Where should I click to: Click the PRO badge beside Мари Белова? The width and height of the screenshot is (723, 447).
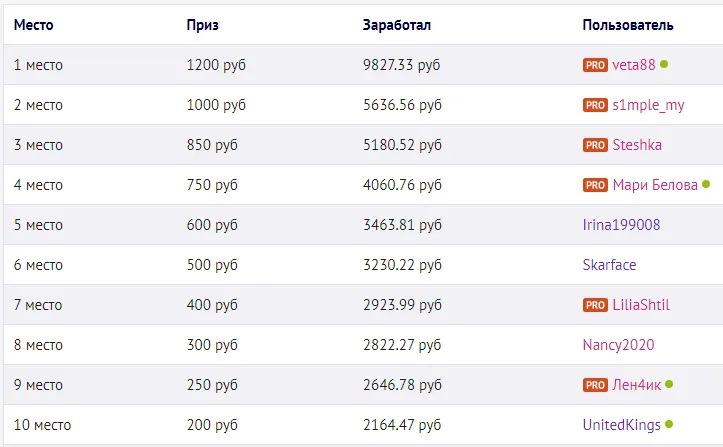595,185
